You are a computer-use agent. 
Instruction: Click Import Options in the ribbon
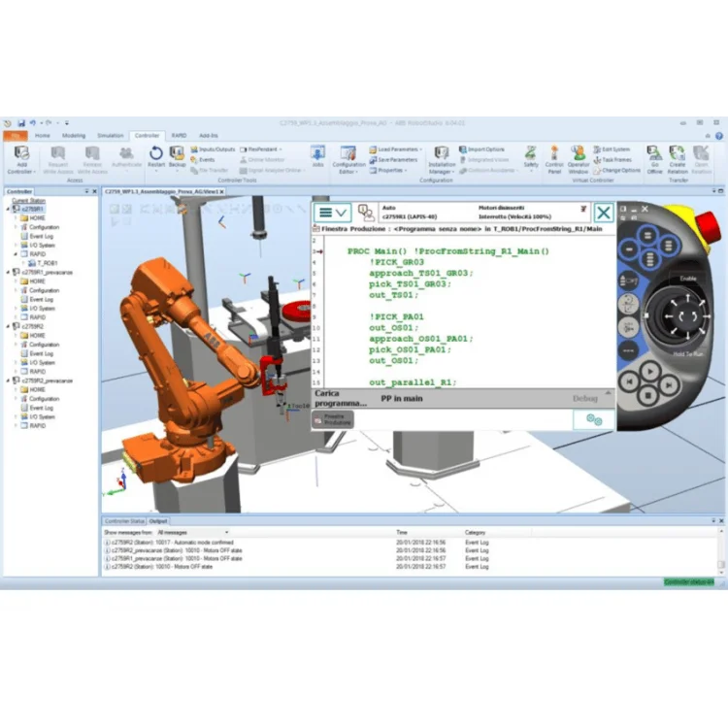click(x=481, y=149)
